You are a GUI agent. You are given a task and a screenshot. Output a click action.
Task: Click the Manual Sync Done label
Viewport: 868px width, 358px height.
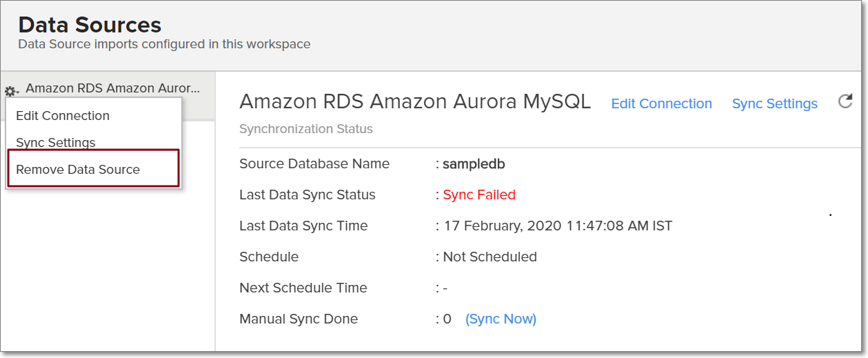point(299,319)
